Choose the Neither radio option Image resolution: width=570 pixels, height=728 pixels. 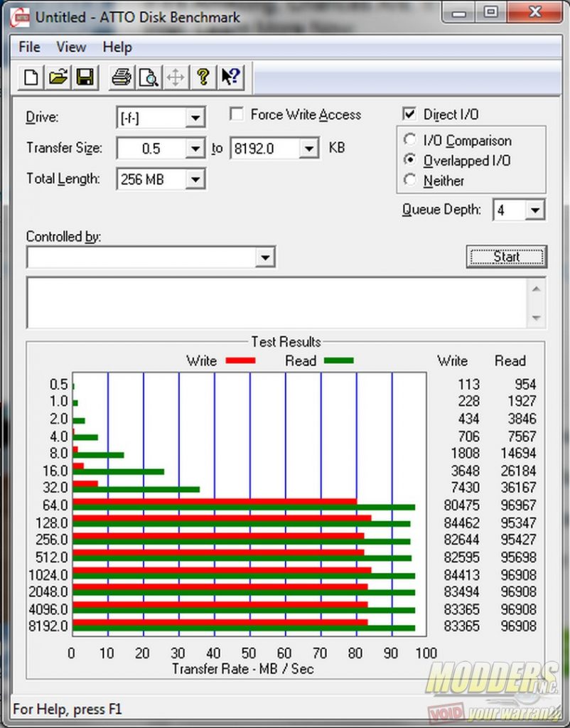410,181
